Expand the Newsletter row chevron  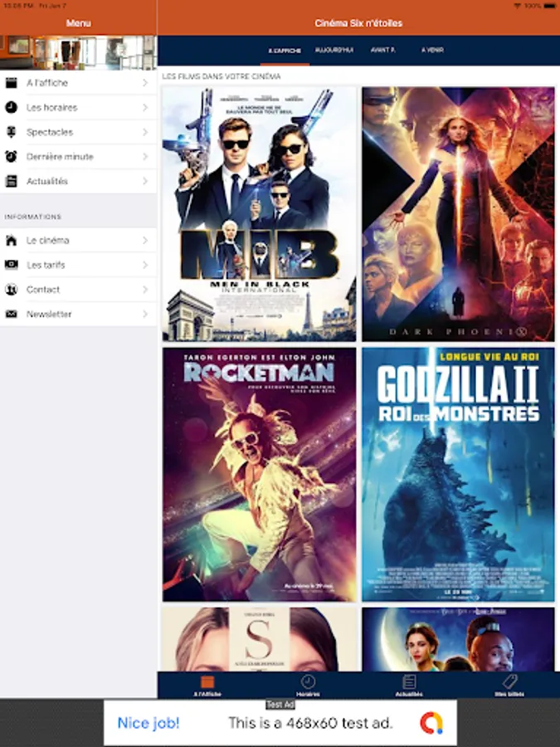145,314
